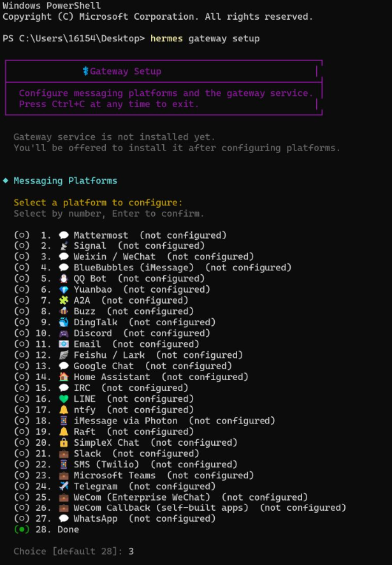Image resolution: width=392 pixels, height=565 pixels.
Task: Click the Weixin / WeChat entry
Action: coord(115,256)
